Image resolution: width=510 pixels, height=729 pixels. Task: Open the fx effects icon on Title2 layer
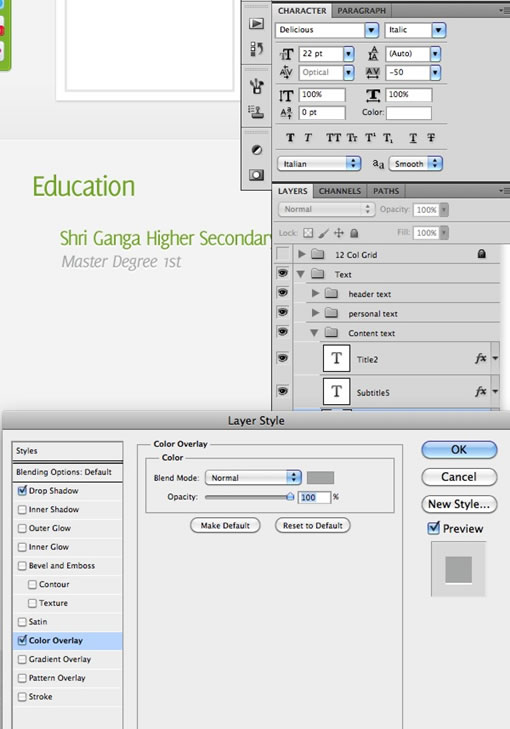coord(481,358)
